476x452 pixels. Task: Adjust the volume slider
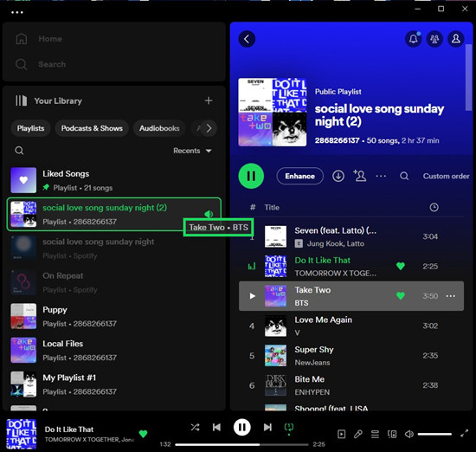click(434, 435)
